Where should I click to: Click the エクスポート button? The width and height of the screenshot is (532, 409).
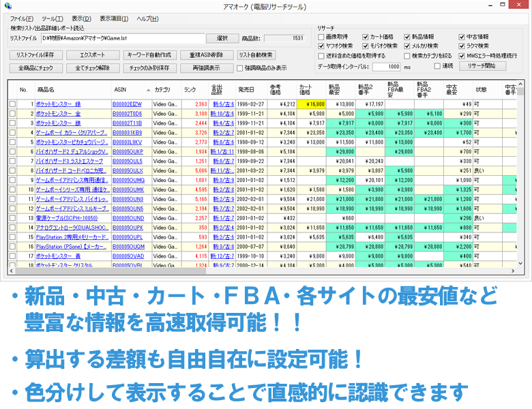tap(93, 55)
